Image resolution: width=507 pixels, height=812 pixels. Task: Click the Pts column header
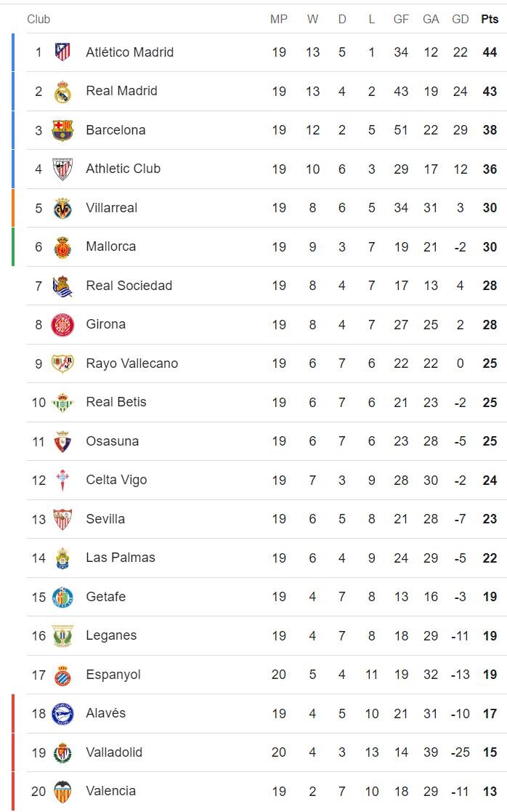point(490,20)
